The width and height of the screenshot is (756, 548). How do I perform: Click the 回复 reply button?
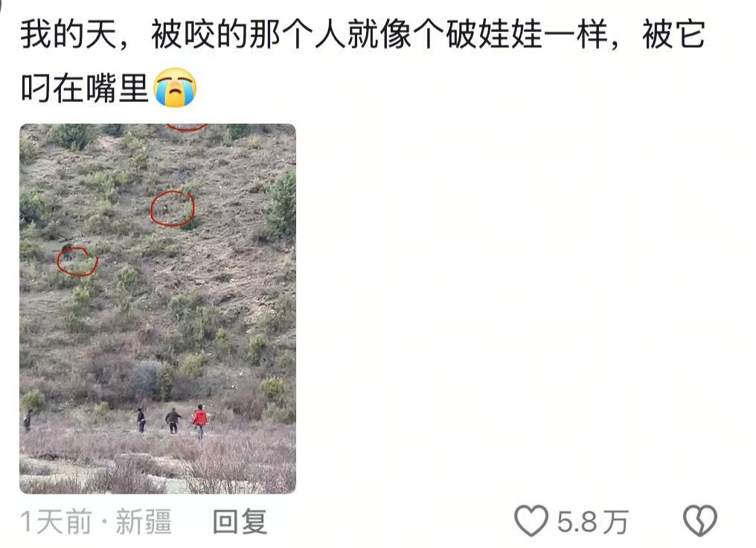coord(240,521)
